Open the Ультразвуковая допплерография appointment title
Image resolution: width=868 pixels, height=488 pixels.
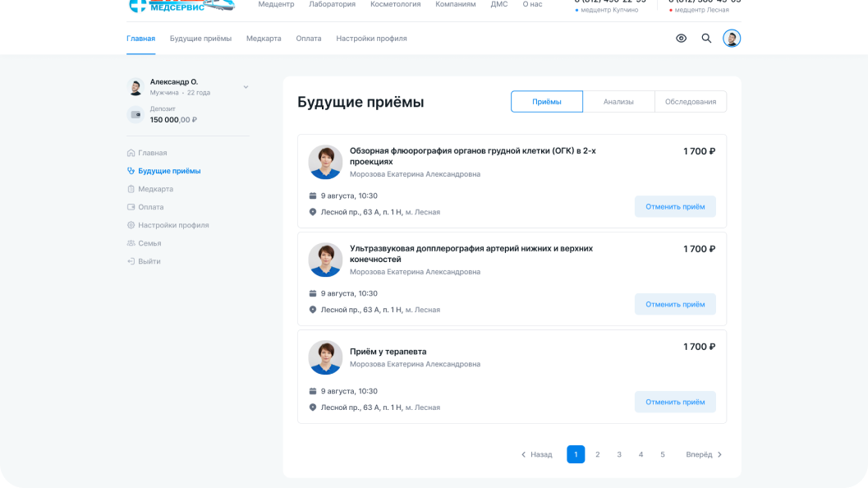471,254
